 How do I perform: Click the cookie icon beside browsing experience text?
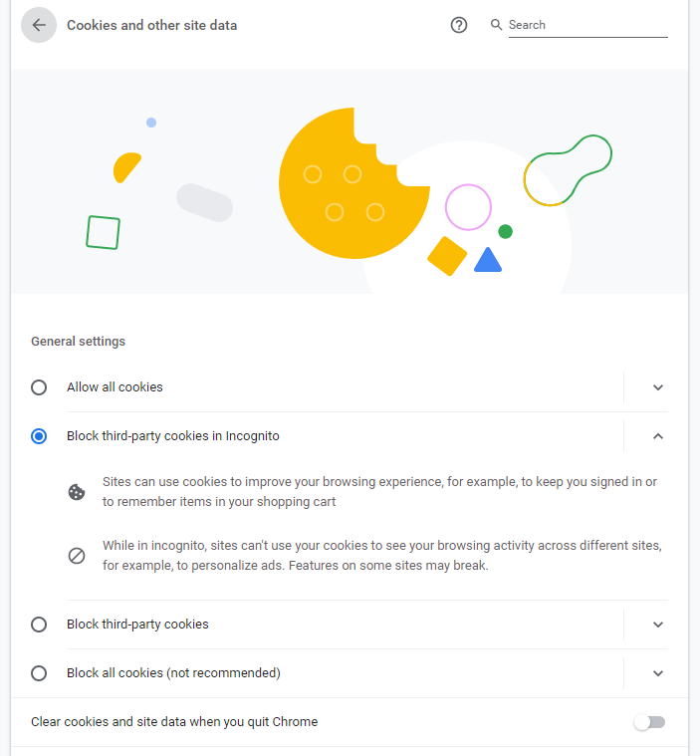coord(77,492)
